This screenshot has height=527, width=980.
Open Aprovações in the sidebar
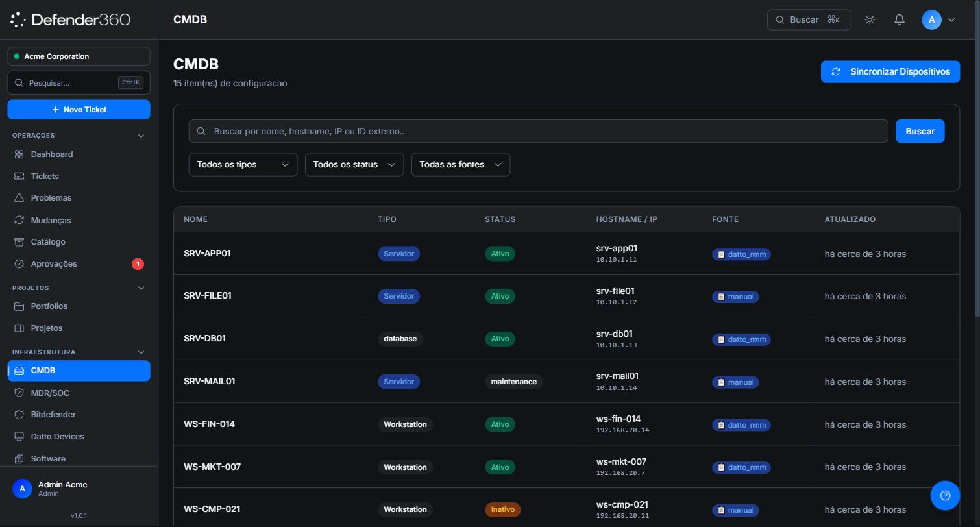(79, 264)
